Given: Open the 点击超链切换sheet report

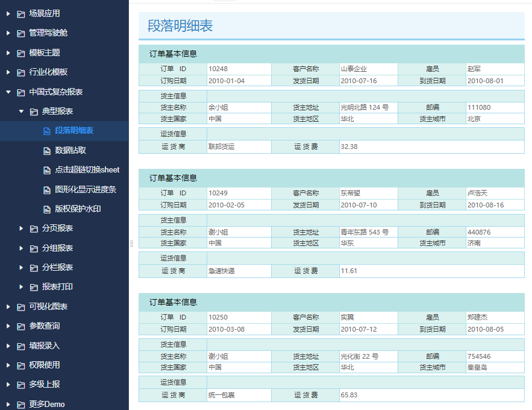Looking at the screenshot, I should pyautogui.click(x=87, y=169).
